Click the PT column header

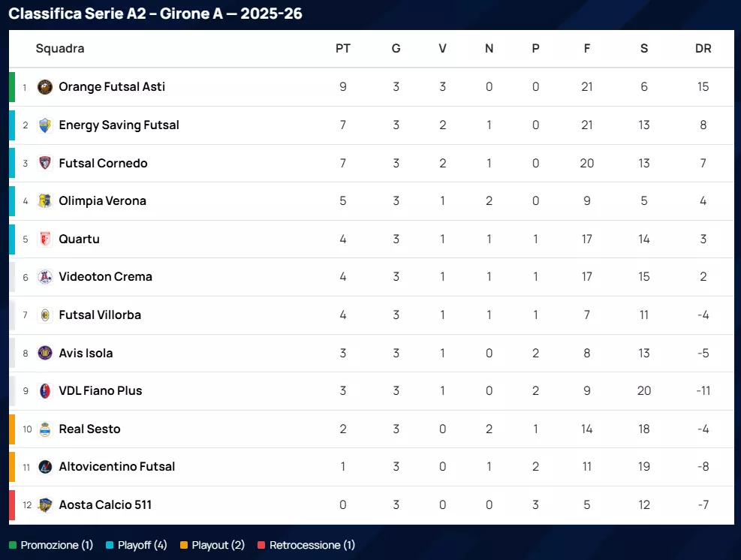click(x=343, y=49)
